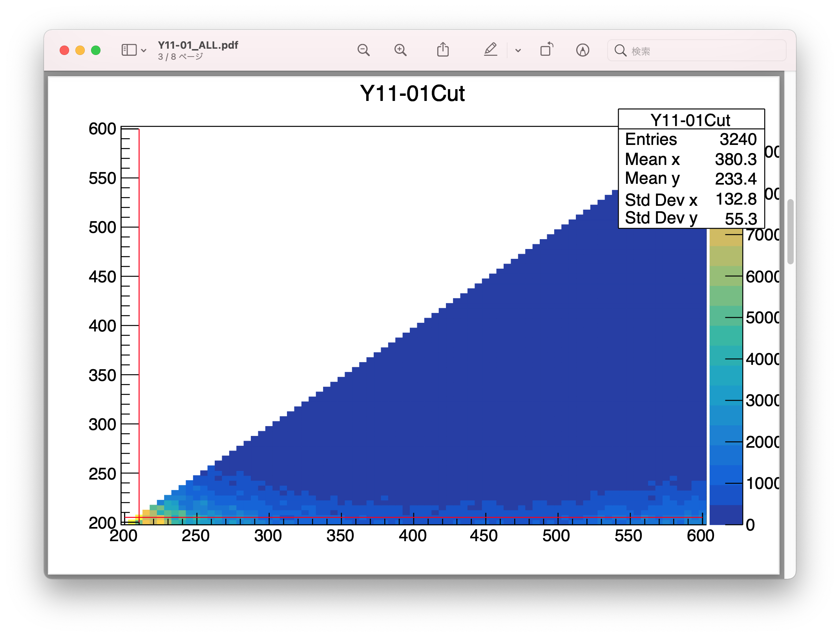Click the zoom in magnifier icon
The height and width of the screenshot is (637, 840).
(400, 50)
